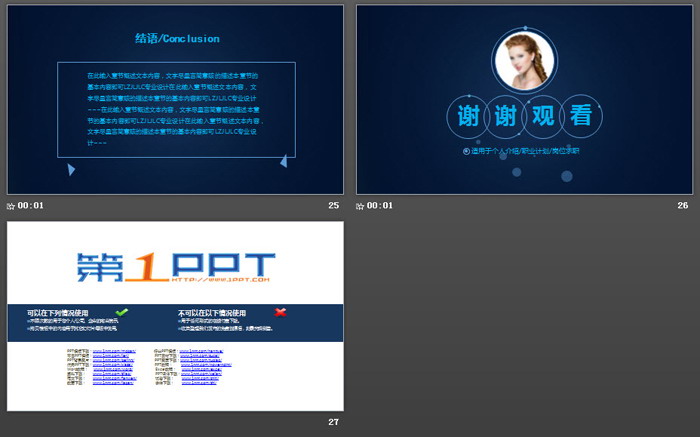The height and width of the screenshot is (437, 700).
Task: Click the slide number 27 label
Action: [x=333, y=422]
